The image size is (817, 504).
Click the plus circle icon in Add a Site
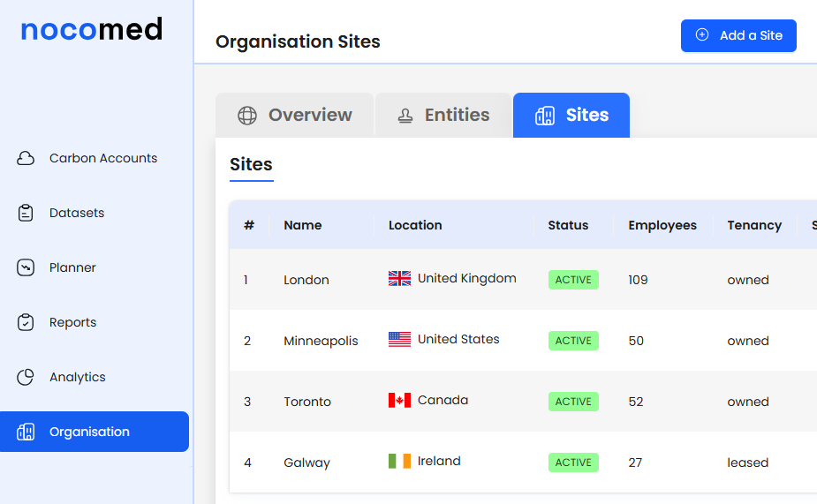(702, 35)
